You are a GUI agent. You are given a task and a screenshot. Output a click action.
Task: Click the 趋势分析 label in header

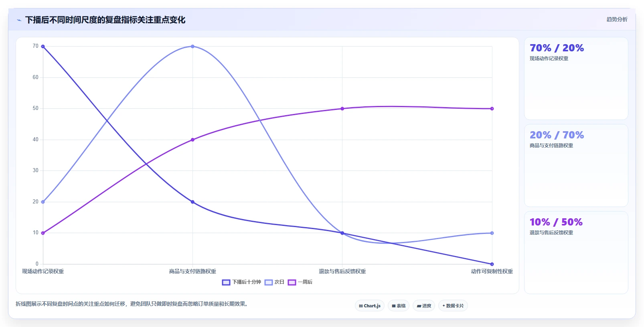[617, 19]
